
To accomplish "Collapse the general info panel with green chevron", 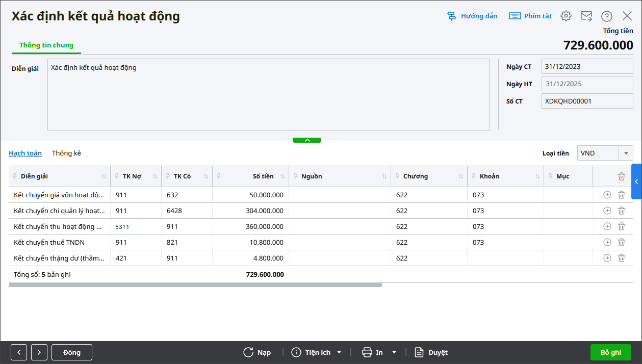I will point(307,140).
